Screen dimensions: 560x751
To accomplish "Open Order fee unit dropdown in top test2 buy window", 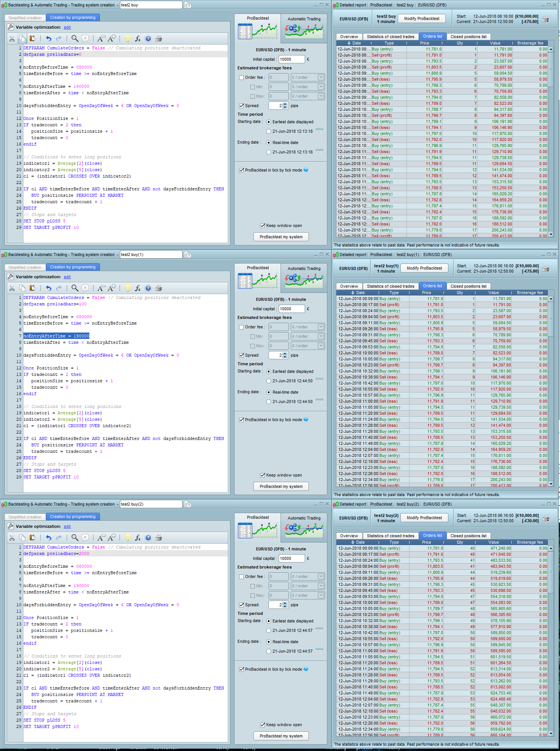I will tap(308, 77).
